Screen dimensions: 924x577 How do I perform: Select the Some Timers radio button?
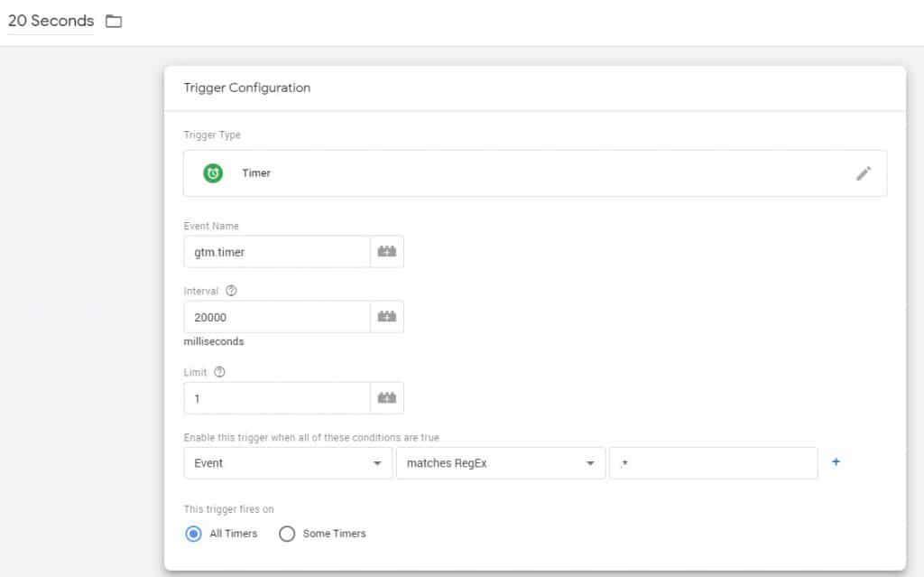tap(287, 534)
